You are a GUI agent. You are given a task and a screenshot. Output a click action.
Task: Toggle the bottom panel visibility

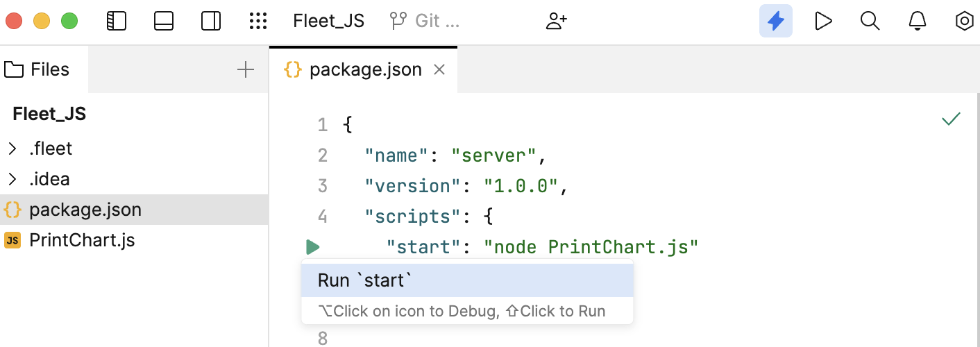point(164,21)
